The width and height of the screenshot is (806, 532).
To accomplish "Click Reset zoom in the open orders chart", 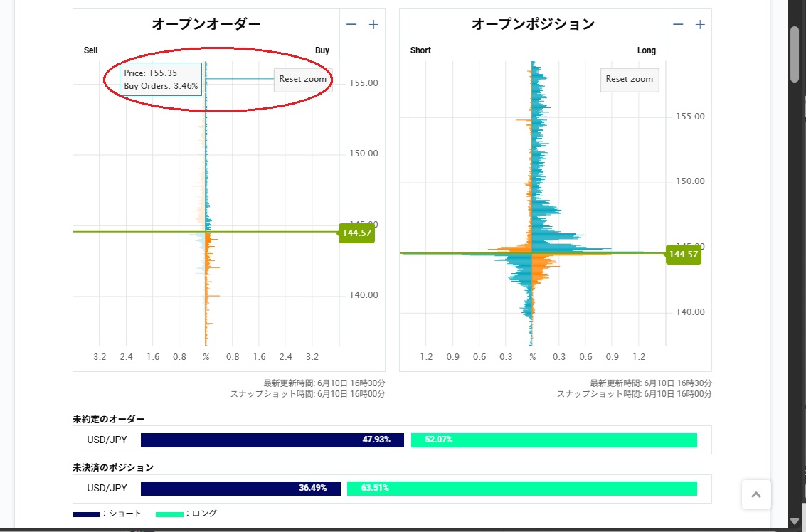I will [x=303, y=80].
